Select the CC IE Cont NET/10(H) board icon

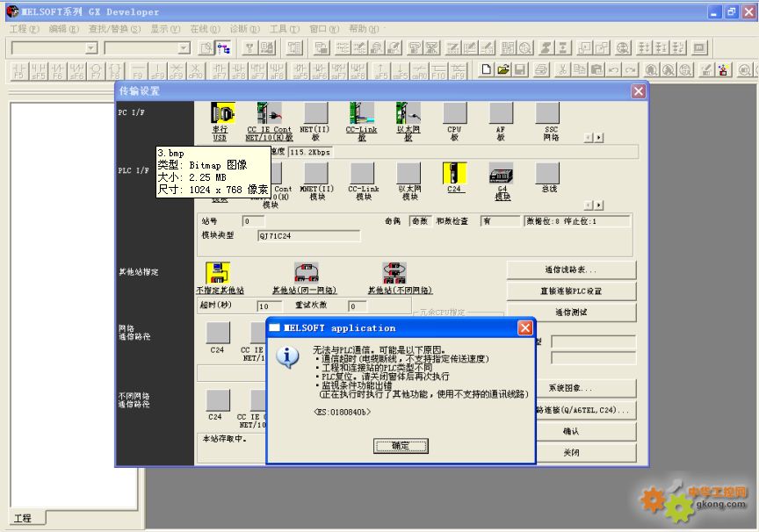tap(269, 113)
